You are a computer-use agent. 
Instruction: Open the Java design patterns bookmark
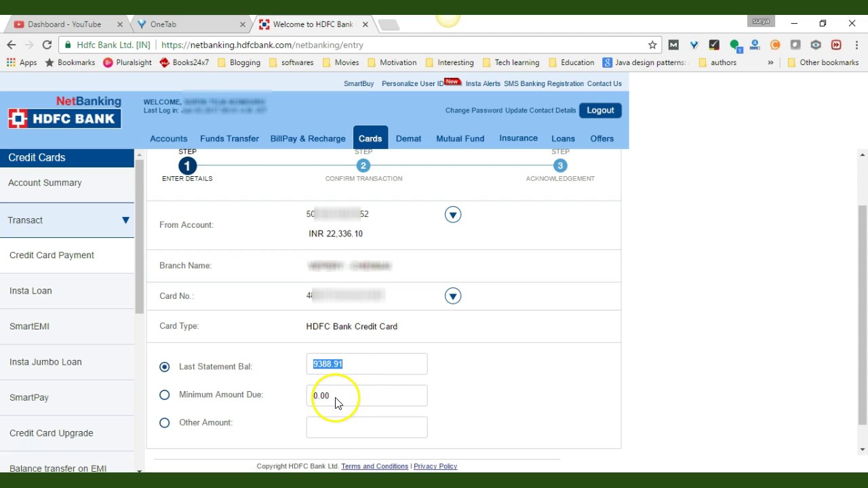pos(645,62)
